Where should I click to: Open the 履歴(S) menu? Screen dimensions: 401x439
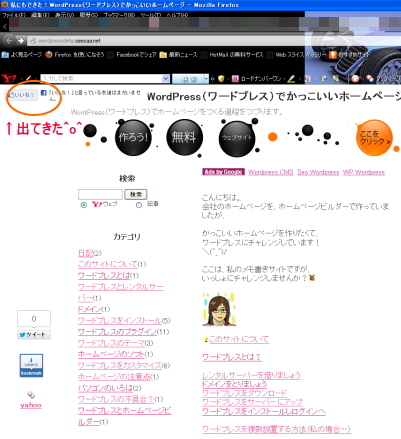point(89,15)
